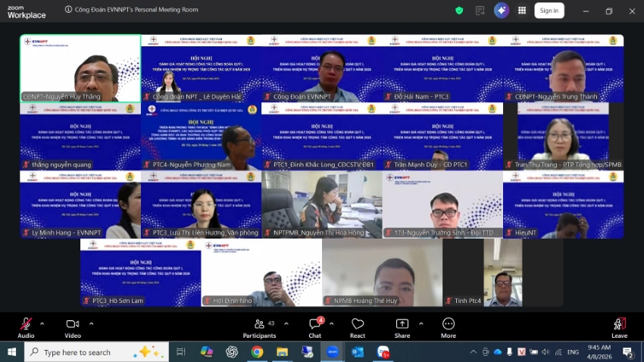Open the React heart menu

[x=358, y=328]
